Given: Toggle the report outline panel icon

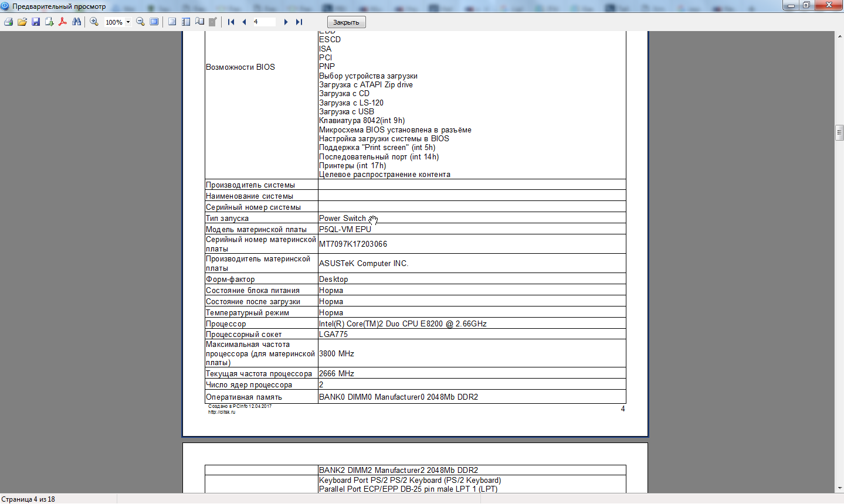Looking at the screenshot, I should (172, 22).
